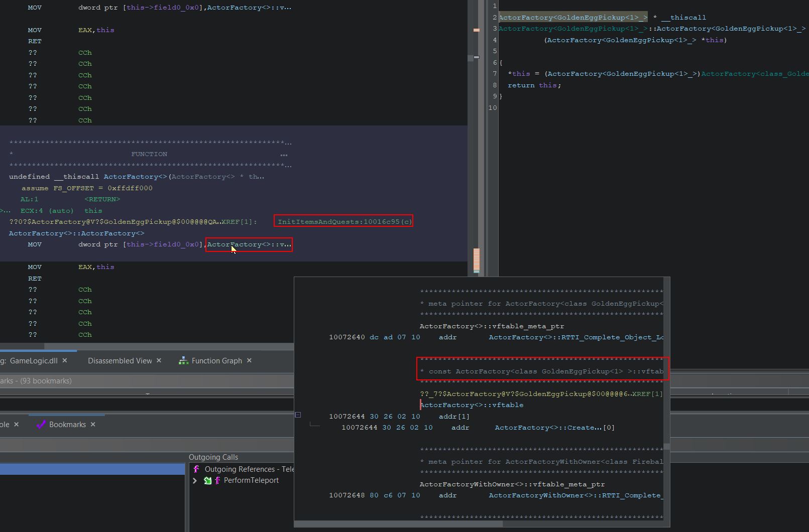Image resolution: width=809 pixels, height=532 pixels.
Task: Click ActorFactory<>::Create...[0] in the popup
Action: pos(554,428)
